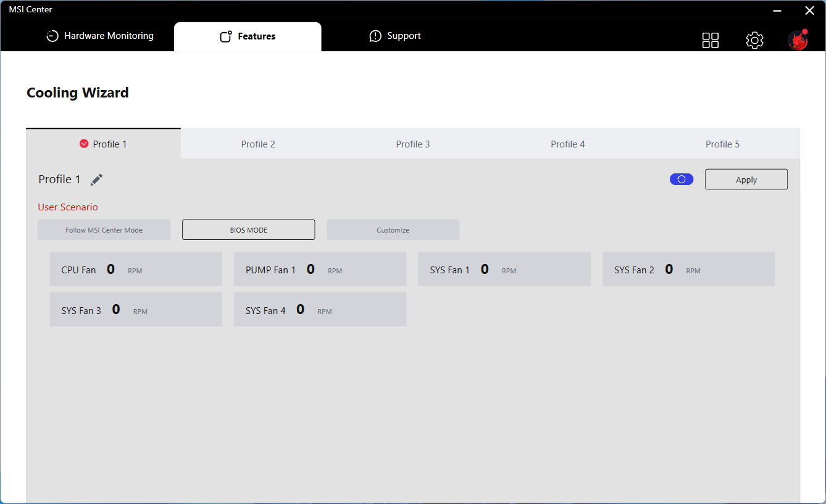
Task: Select the SYS Fan 1 card
Action: coord(504,269)
